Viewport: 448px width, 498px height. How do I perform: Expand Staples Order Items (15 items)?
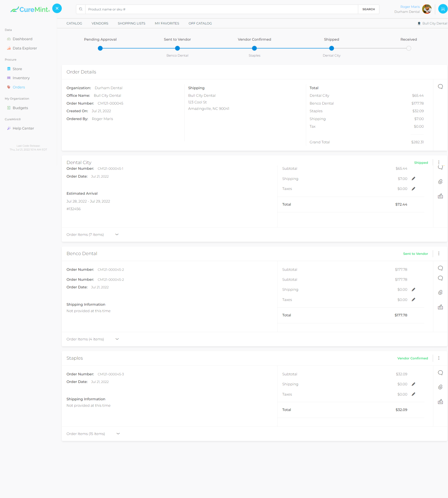coord(118,434)
